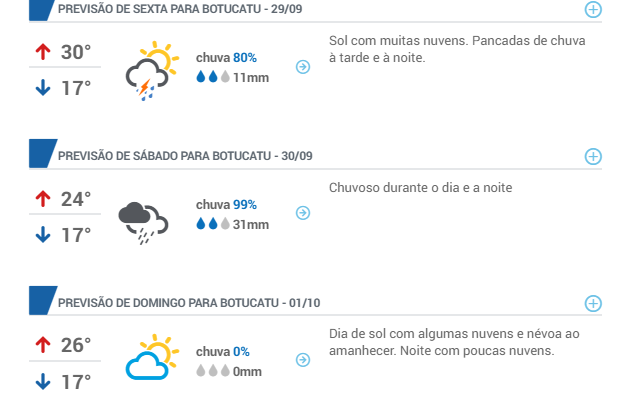The height and width of the screenshot is (412, 624).
Task: Expand Friday 29/09 forecast plus icon
Action: click(593, 10)
